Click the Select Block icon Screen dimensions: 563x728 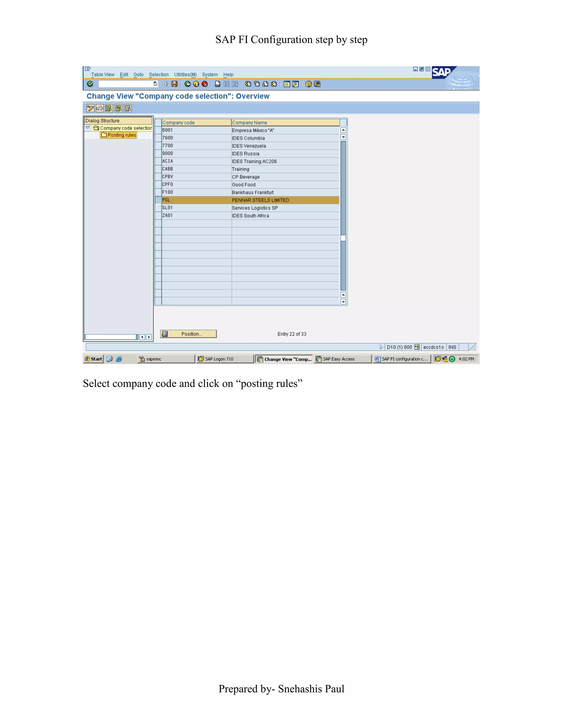pos(118,108)
